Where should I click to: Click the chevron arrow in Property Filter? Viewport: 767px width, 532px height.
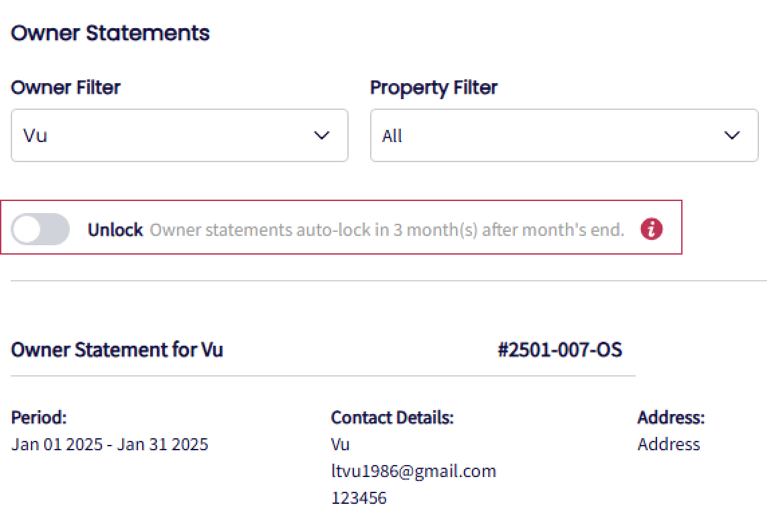pos(732,135)
